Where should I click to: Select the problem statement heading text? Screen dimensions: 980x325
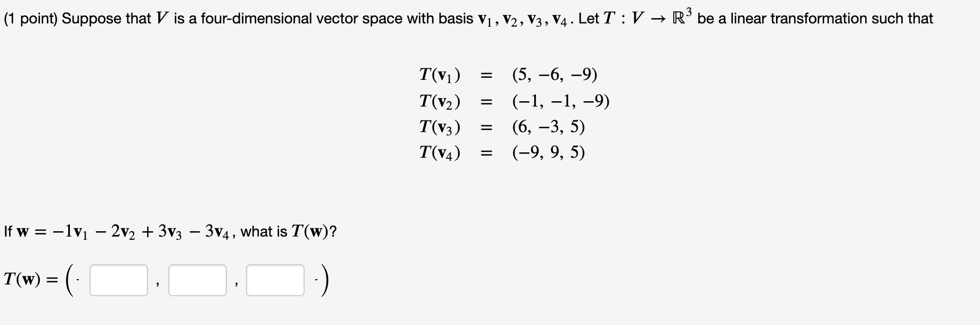373,18
